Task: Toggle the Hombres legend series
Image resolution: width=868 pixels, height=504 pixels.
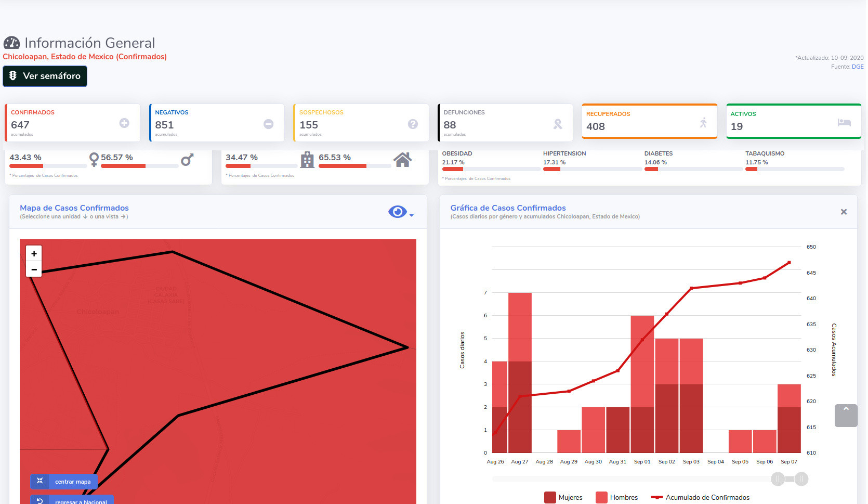Action: [617, 498]
